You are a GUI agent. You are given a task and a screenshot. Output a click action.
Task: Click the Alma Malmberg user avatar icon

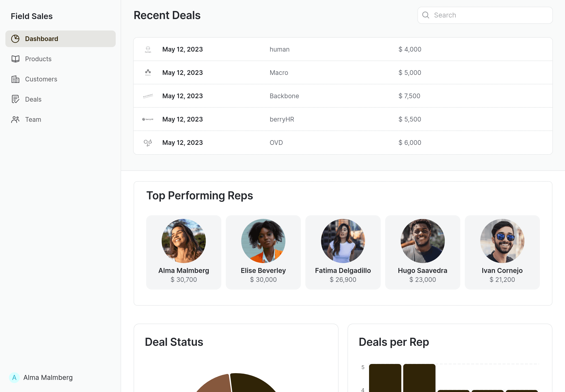tap(14, 377)
